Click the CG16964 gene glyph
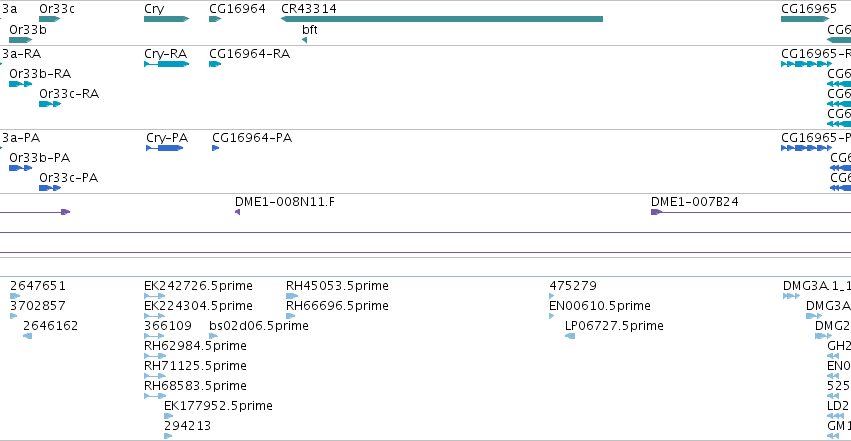 click(x=215, y=19)
